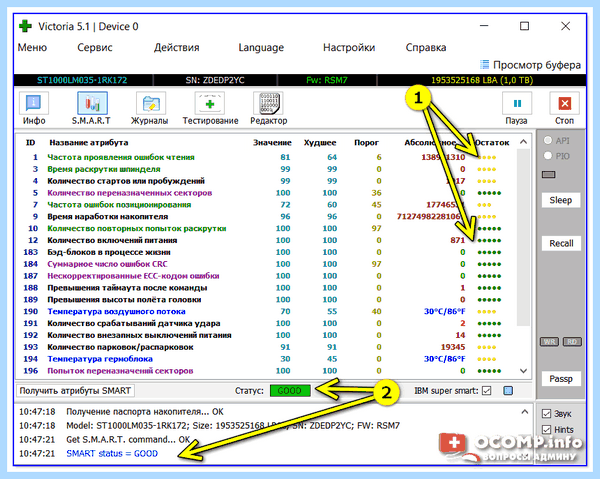
Task: Select row Количество парковок/распарковок
Action: (x=266, y=347)
